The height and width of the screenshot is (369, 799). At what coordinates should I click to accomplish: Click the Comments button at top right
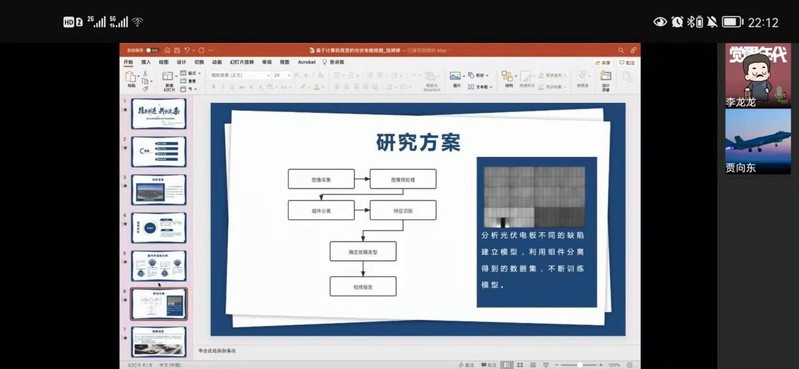click(x=627, y=63)
